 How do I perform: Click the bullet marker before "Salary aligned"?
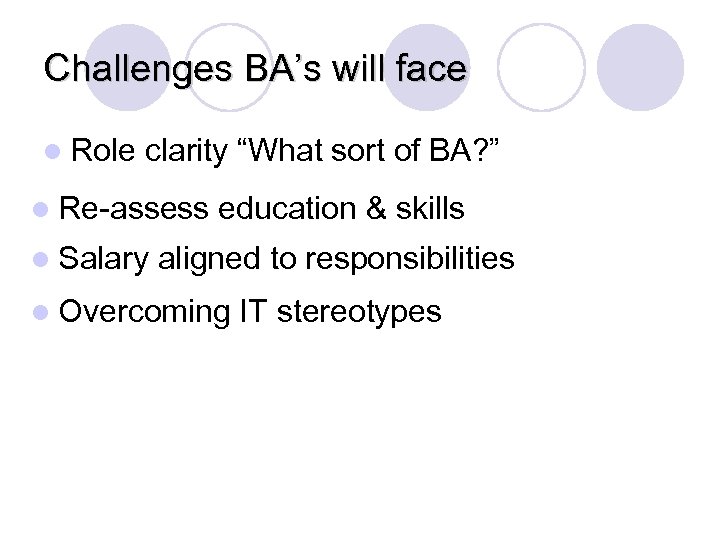click(x=40, y=260)
